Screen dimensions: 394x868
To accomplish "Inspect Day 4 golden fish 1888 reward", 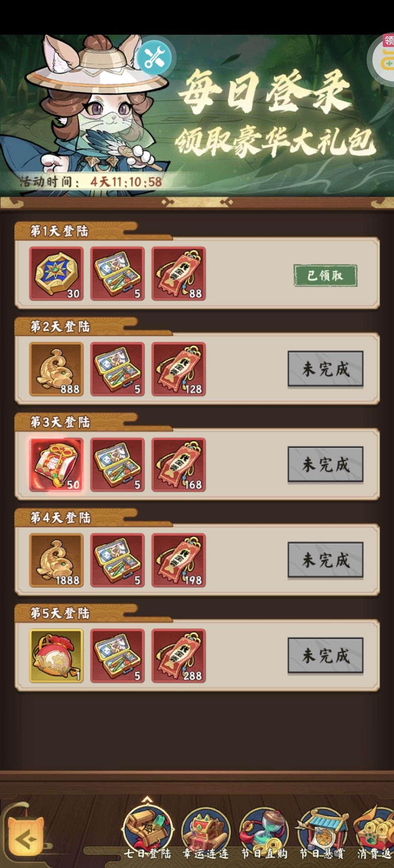I will (56, 560).
